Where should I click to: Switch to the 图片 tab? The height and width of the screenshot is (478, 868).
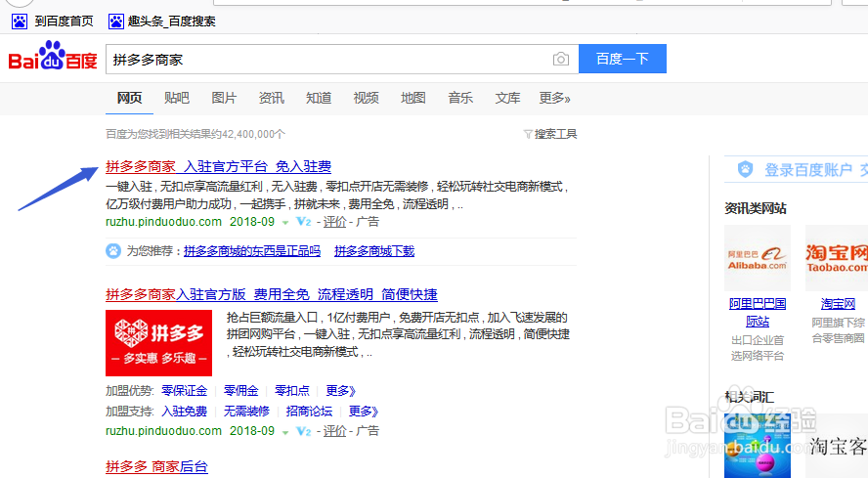point(224,98)
